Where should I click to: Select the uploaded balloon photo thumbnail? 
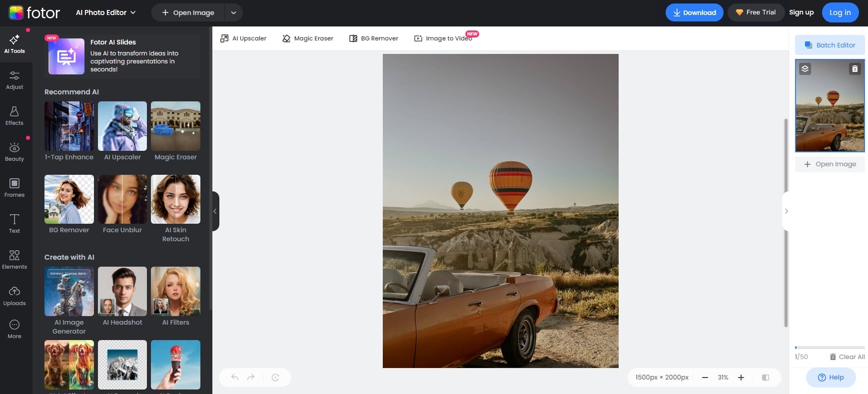coord(830,105)
